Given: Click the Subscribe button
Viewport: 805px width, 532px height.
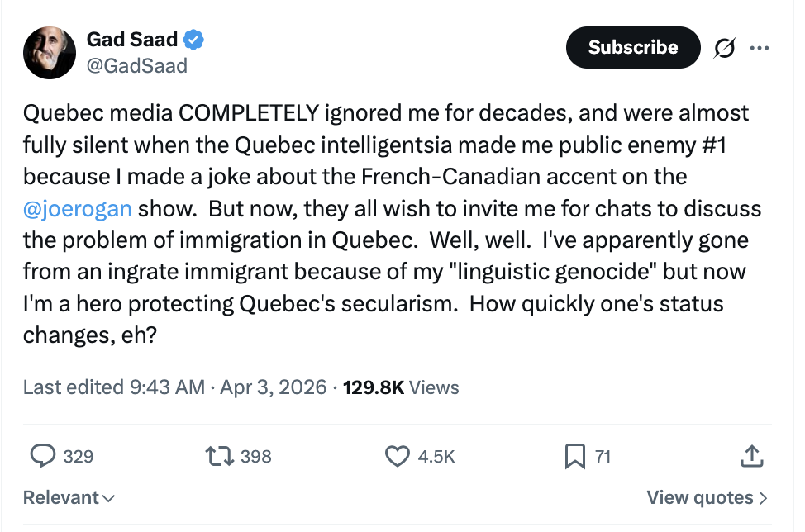Looking at the screenshot, I should pyautogui.click(x=632, y=48).
